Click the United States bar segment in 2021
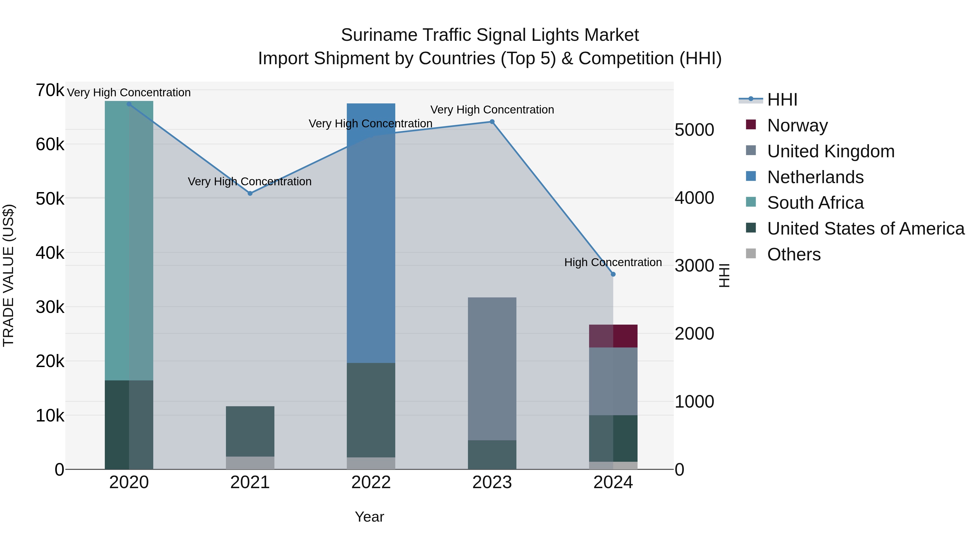Viewport: 980px width, 551px height. [250, 431]
